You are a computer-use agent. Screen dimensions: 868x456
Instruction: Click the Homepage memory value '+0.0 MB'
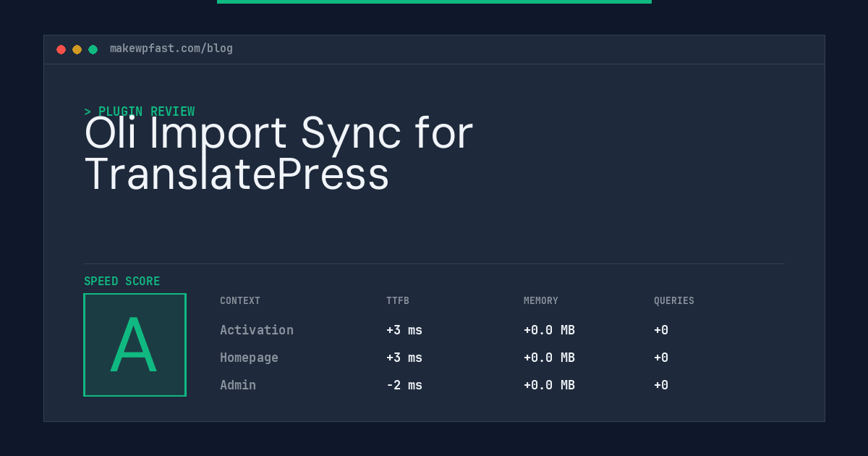coord(549,358)
